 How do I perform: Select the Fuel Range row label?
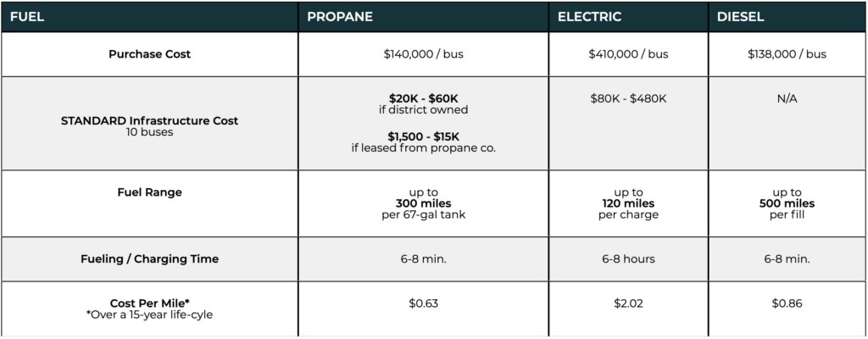click(x=149, y=192)
